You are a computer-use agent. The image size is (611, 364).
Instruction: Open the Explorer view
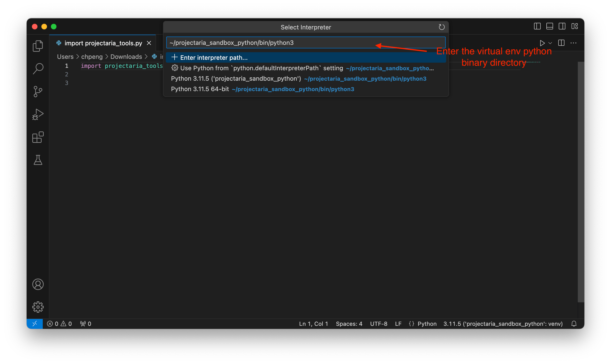[x=38, y=46]
